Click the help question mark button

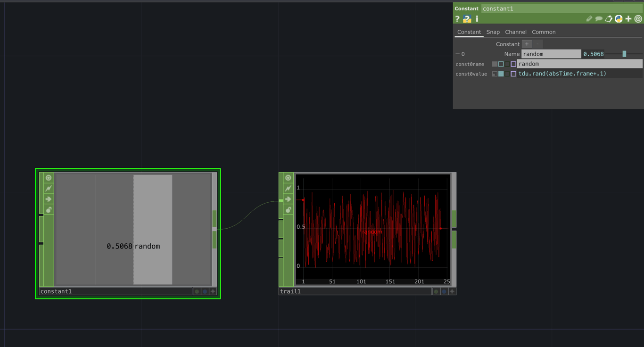click(x=457, y=19)
